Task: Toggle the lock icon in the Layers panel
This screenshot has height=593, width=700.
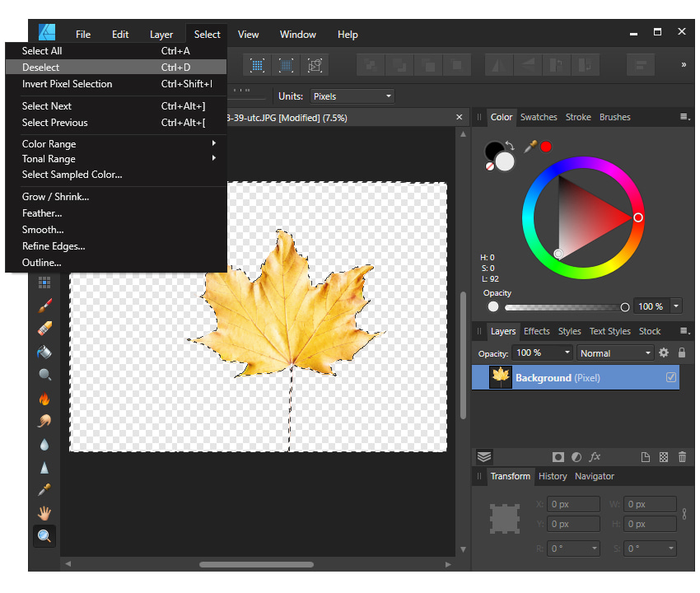Action: click(680, 352)
